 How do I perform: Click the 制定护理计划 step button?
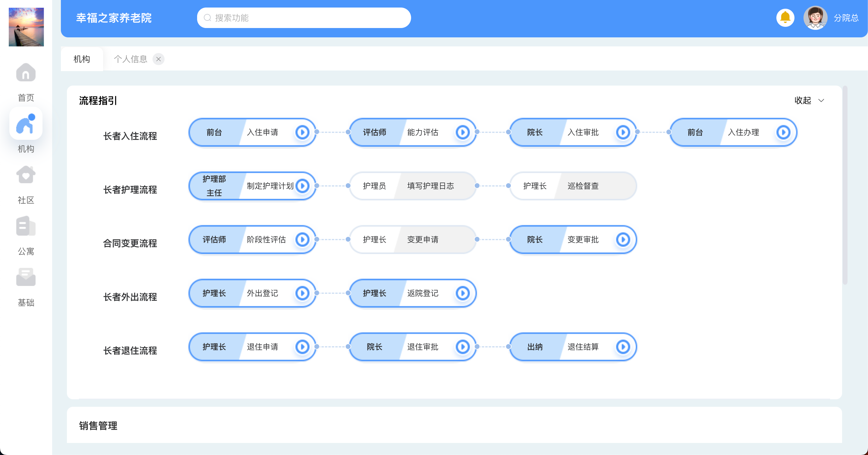click(x=270, y=186)
